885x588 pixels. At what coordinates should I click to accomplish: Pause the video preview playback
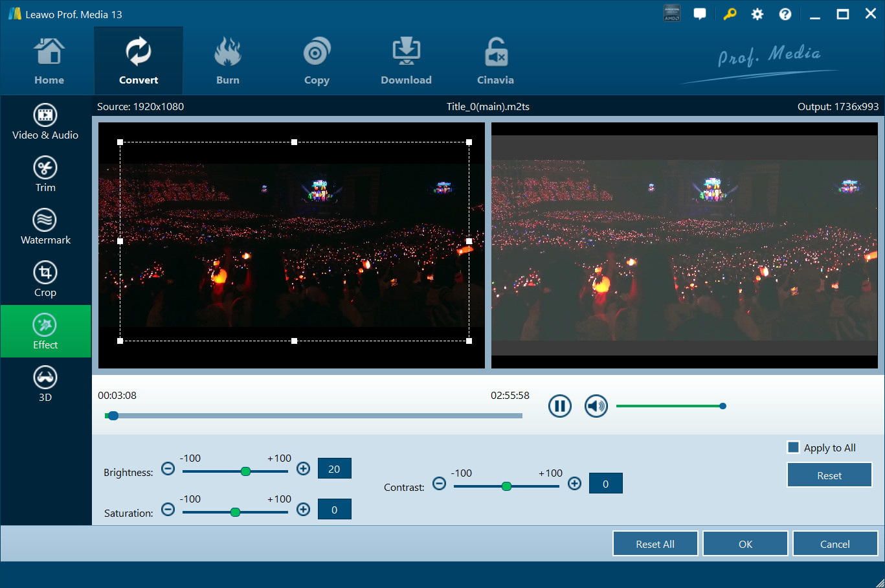point(560,406)
